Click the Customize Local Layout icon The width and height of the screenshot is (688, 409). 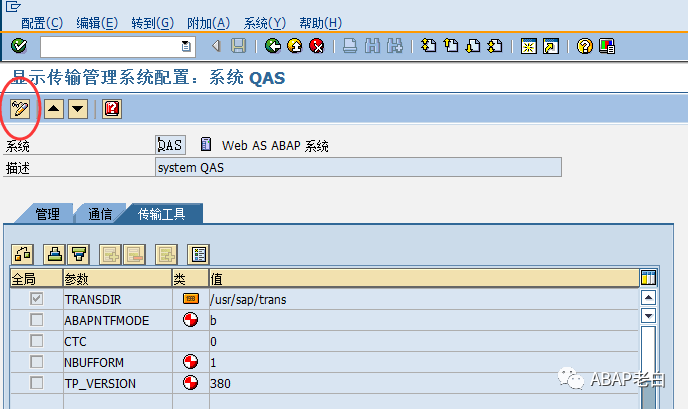pyautogui.click(x=607, y=46)
